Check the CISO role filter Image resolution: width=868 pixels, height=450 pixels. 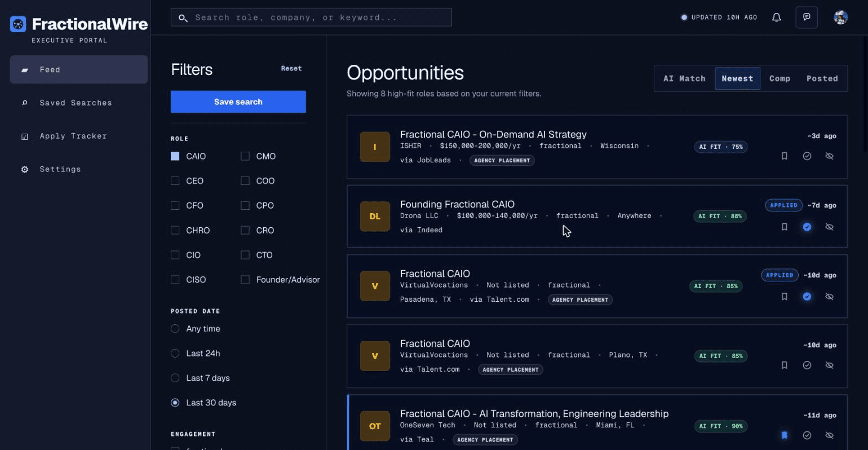(x=175, y=280)
